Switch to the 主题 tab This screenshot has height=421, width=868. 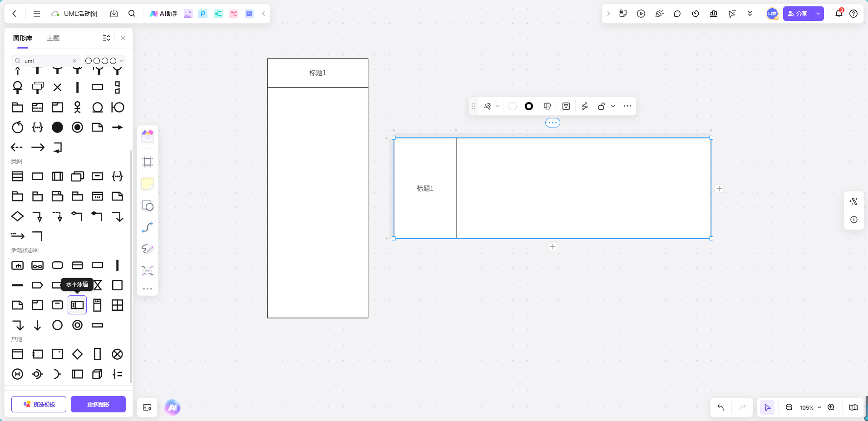pos(53,38)
